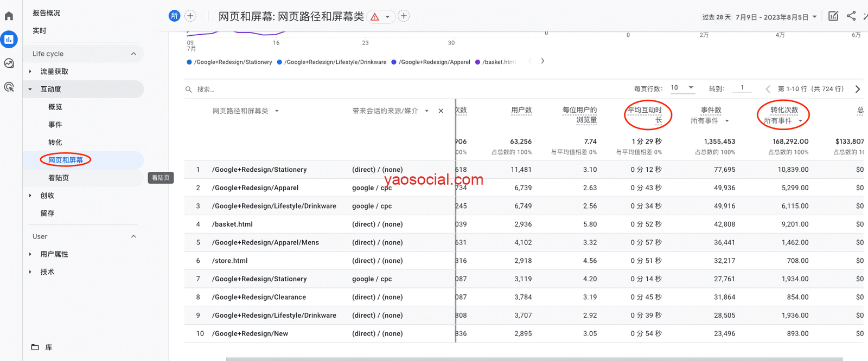Click the edit comparisons icon
Image resolution: width=868 pixels, height=361 pixels.
point(833,16)
